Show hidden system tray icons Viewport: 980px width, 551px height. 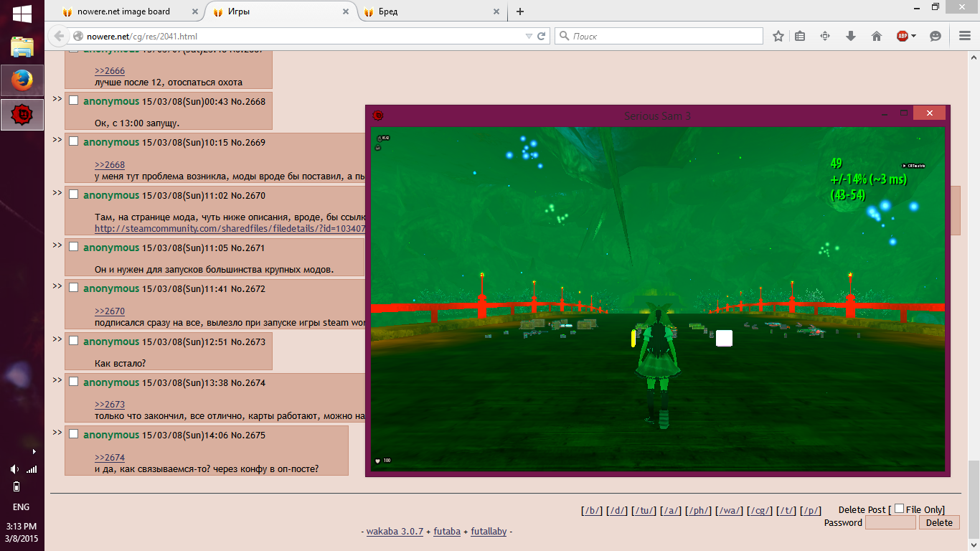pyautogui.click(x=34, y=452)
